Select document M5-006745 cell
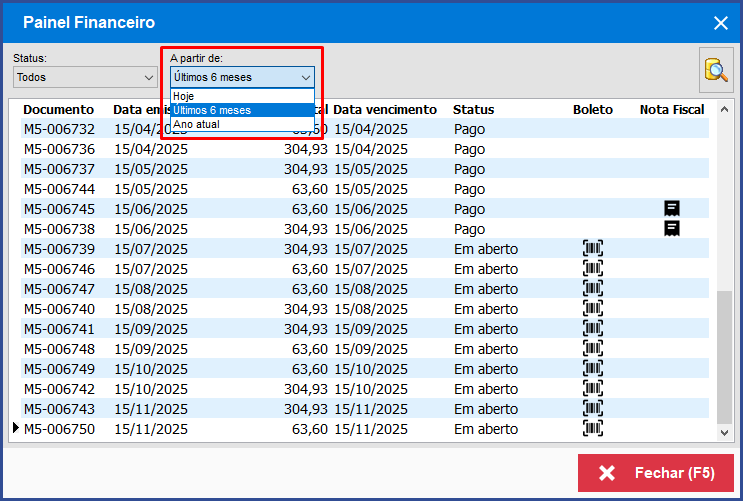 [60, 209]
